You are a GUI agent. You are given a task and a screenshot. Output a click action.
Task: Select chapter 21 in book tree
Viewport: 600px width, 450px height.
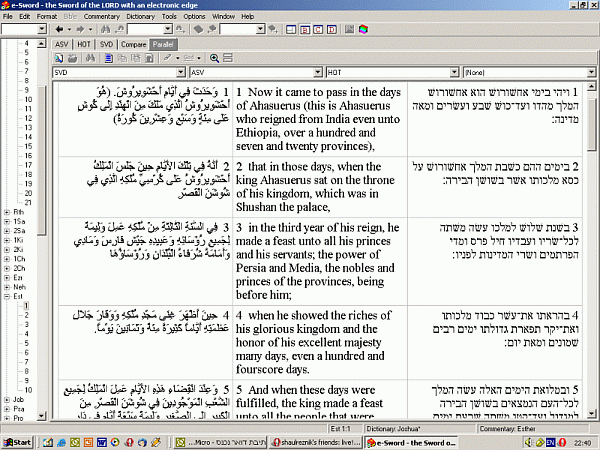tap(28, 203)
